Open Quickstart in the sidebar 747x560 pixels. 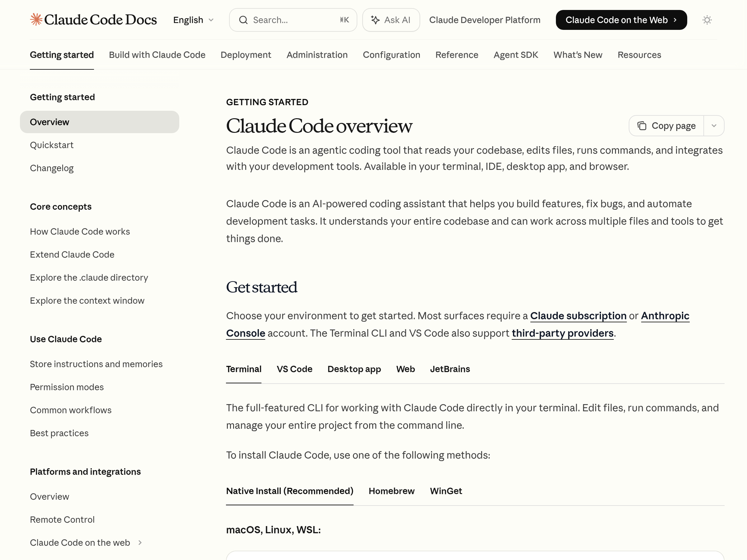coord(52,145)
